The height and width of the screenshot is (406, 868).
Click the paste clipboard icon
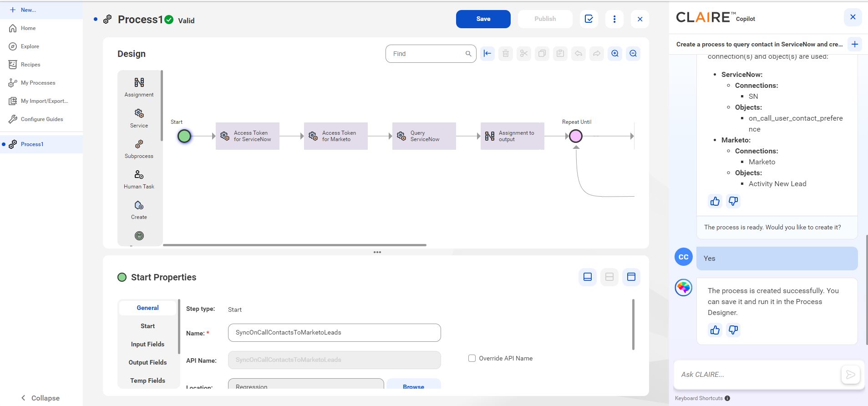pos(560,54)
